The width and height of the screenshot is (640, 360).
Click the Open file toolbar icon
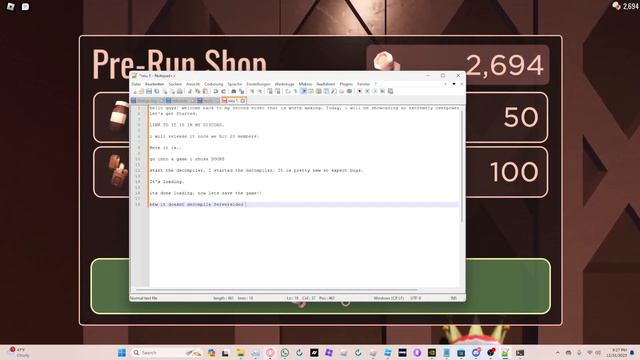point(141,91)
